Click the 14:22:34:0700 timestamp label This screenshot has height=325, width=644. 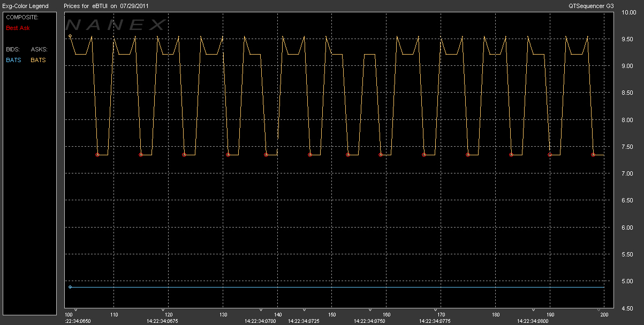click(261, 321)
